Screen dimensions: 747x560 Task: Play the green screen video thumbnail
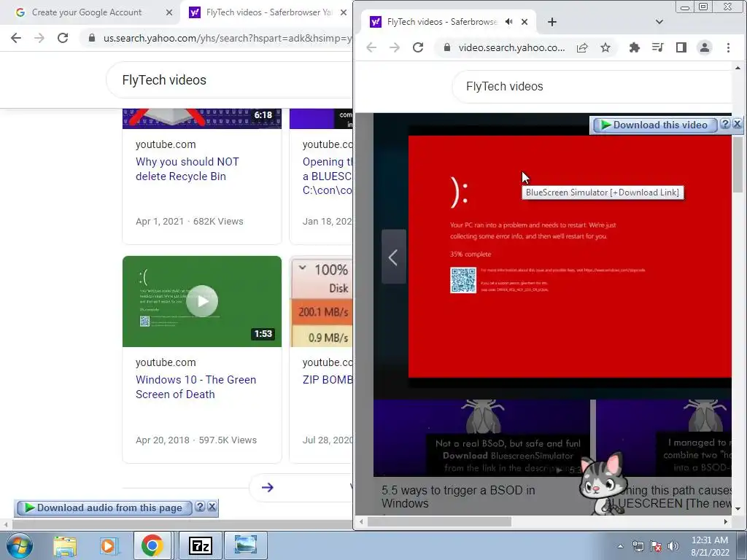202,301
